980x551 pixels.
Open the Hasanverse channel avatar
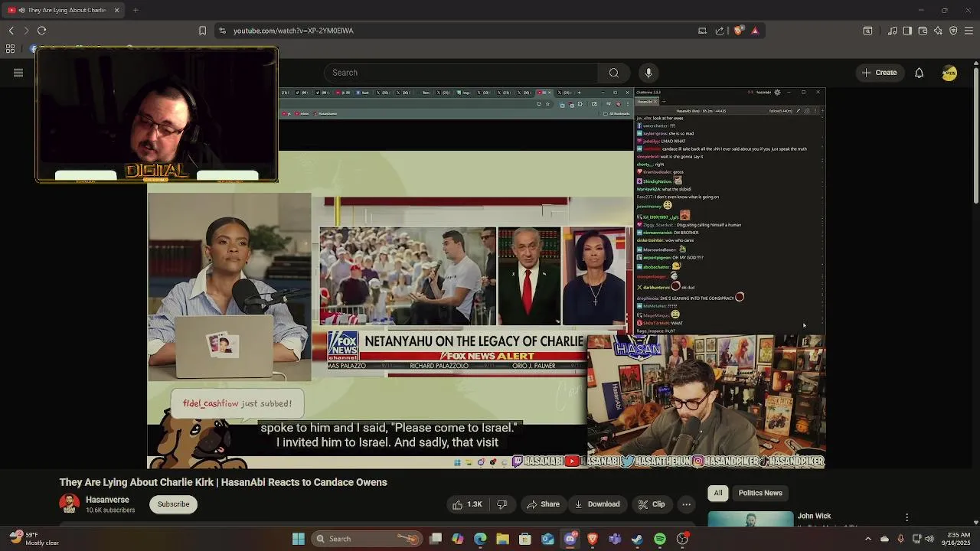70,504
